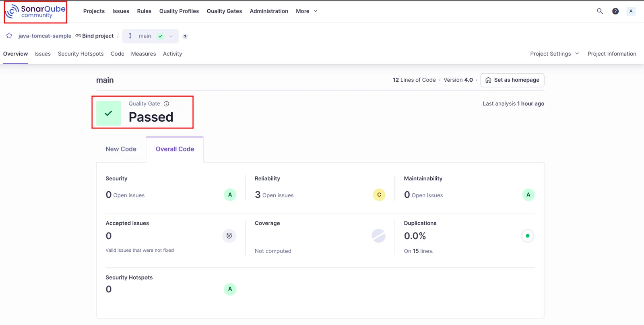The height and width of the screenshot is (325, 644).
Task: Click the Duplications green dot indicator
Action: click(527, 236)
